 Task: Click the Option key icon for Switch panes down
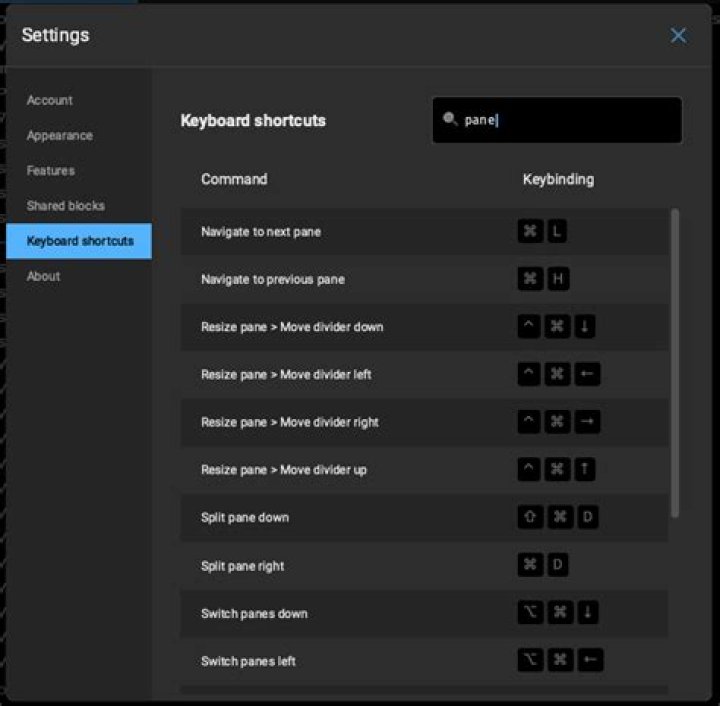[530, 612]
